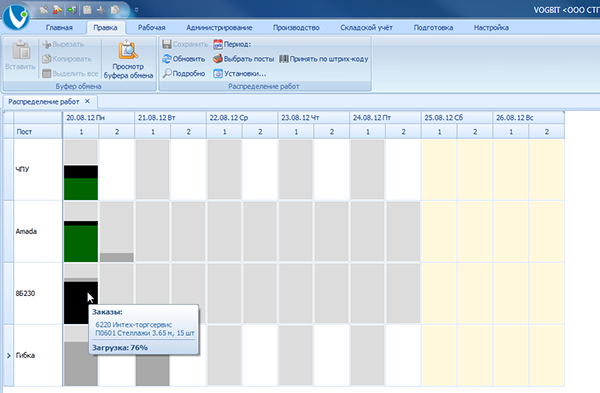The height and width of the screenshot is (393, 600).
Task: Switch to the Главная ribbon tab
Action: click(59, 28)
